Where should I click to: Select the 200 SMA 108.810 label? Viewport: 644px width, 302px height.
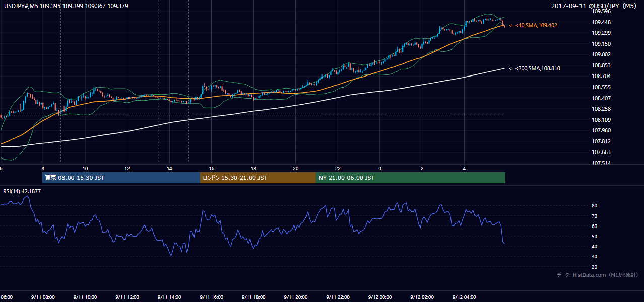[535, 68]
